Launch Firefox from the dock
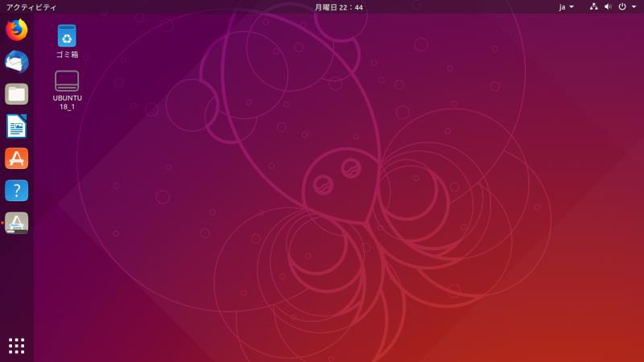This screenshot has width=644, height=362. (x=16, y=30)
